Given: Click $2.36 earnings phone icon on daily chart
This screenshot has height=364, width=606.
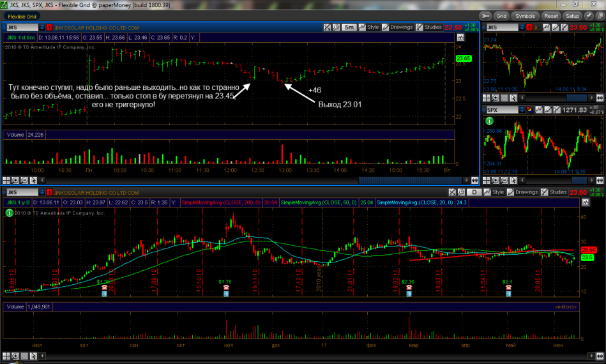Looking at the screenshot, I should 409,287.
